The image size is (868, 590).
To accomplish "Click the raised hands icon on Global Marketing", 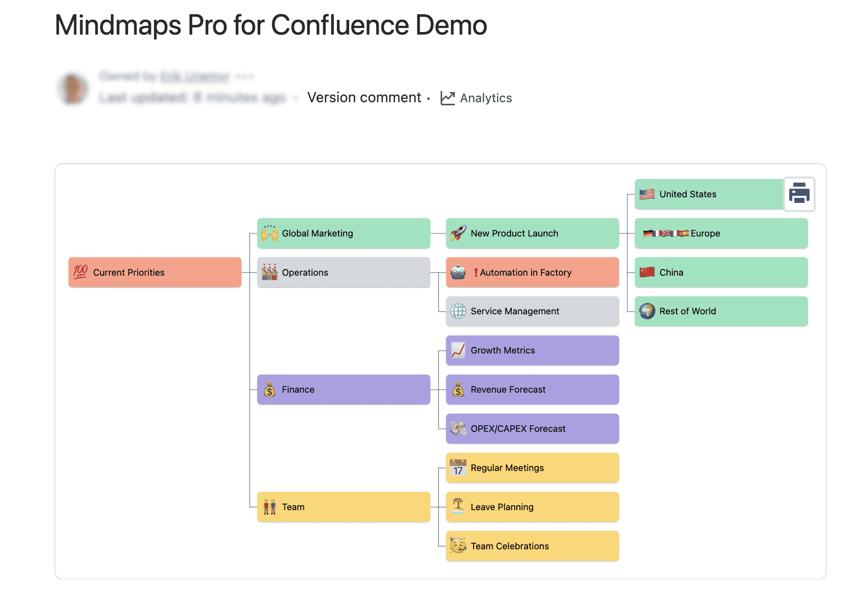I will click(269, 233).
